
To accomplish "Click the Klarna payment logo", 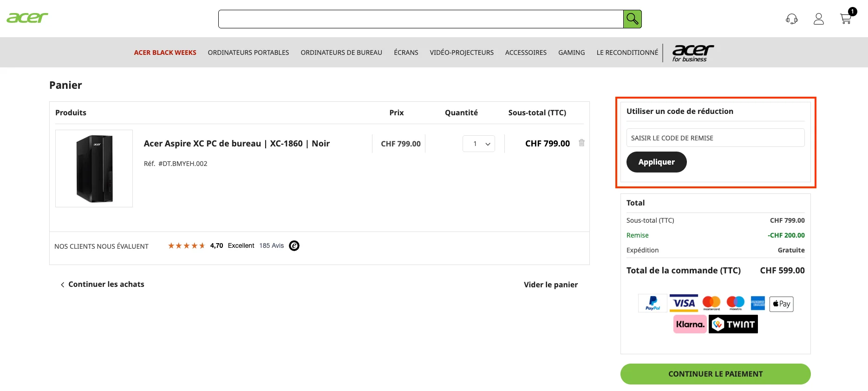I will (x=690, y=324).
